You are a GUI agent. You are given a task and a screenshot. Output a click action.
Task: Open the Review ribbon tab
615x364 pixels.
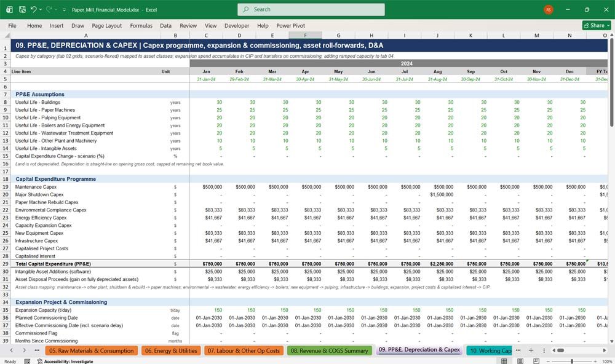coord(188,25)
